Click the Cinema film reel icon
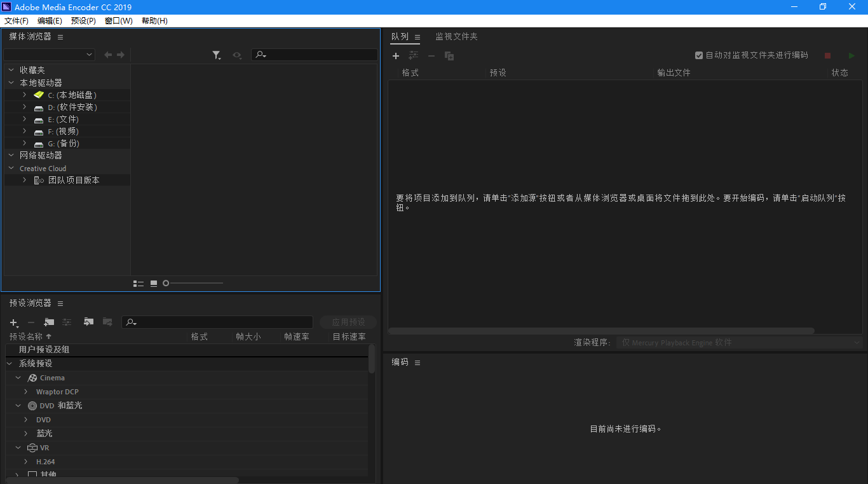 [x=32, y=378]
